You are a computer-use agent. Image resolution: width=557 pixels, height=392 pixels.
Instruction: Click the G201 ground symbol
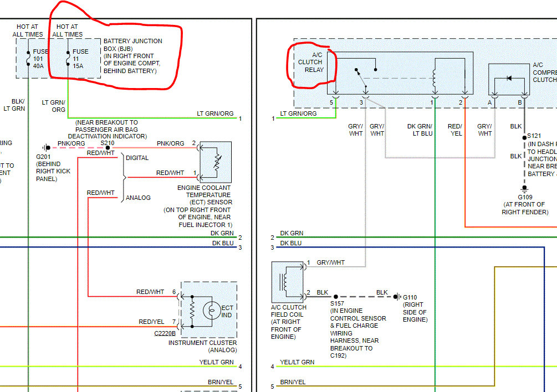46,148
